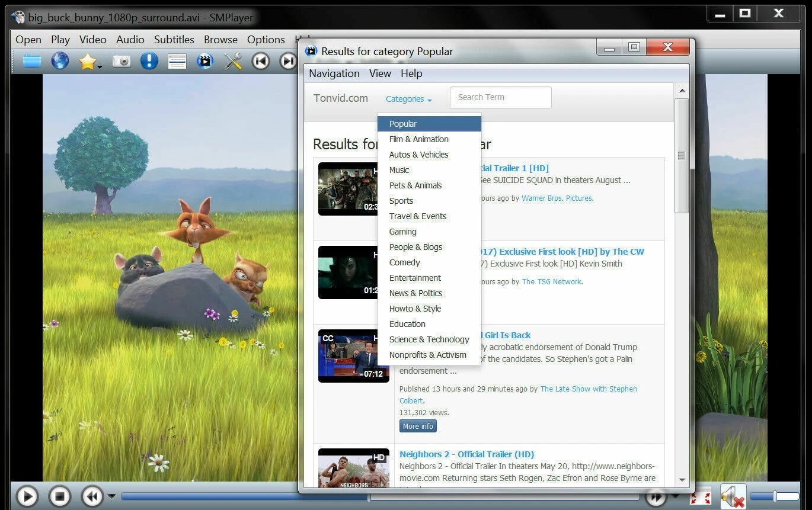Image resolution: width=812 pixels, height=510 pixels.
Task: Open the Wonder Woman video thumbnail
Action: (348, 272)
